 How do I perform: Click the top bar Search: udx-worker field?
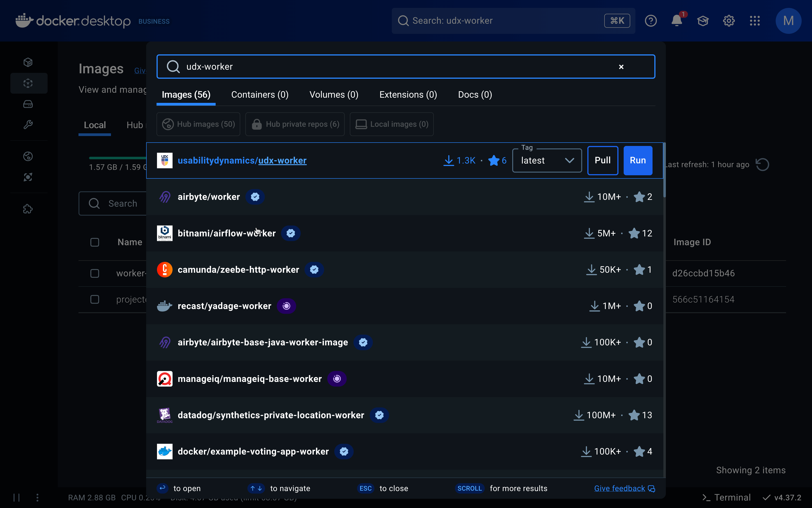[513, 21]
